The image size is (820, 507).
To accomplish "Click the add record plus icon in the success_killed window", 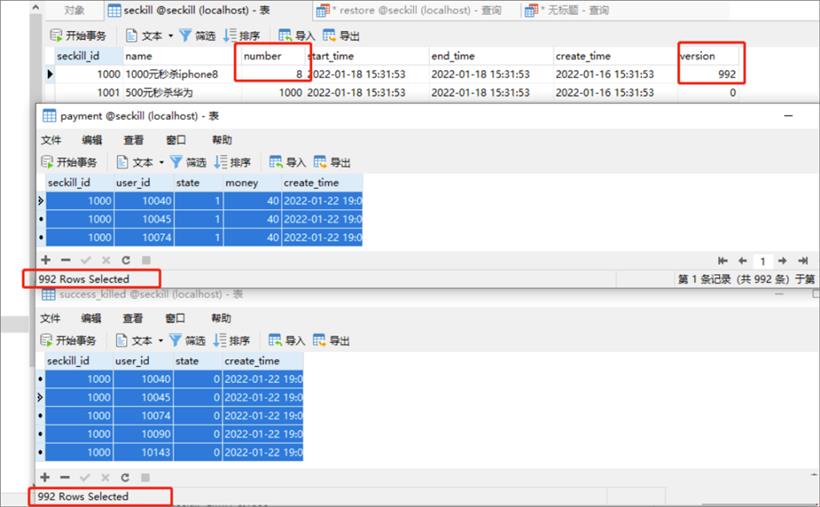I will pyautogui.click(x=45, y=477).
